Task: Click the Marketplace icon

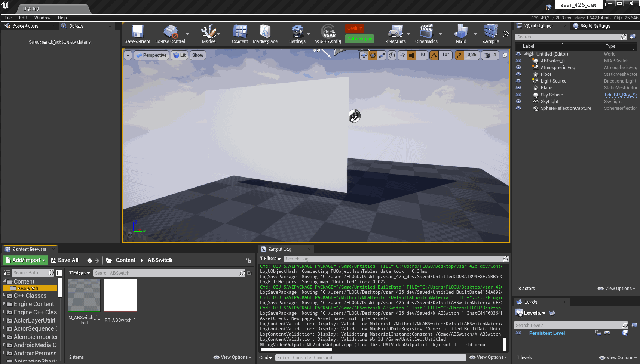Action: [265, 33]
